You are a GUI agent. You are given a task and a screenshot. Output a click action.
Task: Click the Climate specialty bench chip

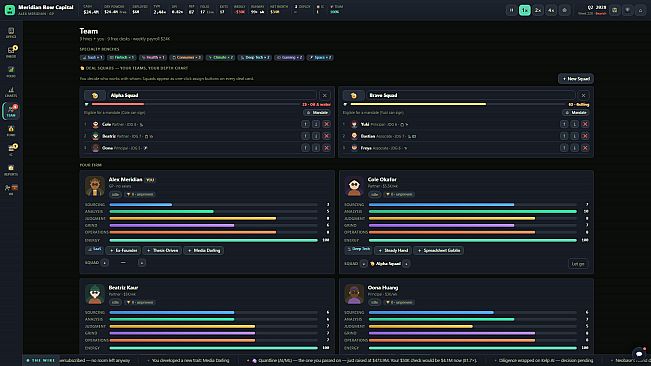pyautogui.click(x=220, y=58)
